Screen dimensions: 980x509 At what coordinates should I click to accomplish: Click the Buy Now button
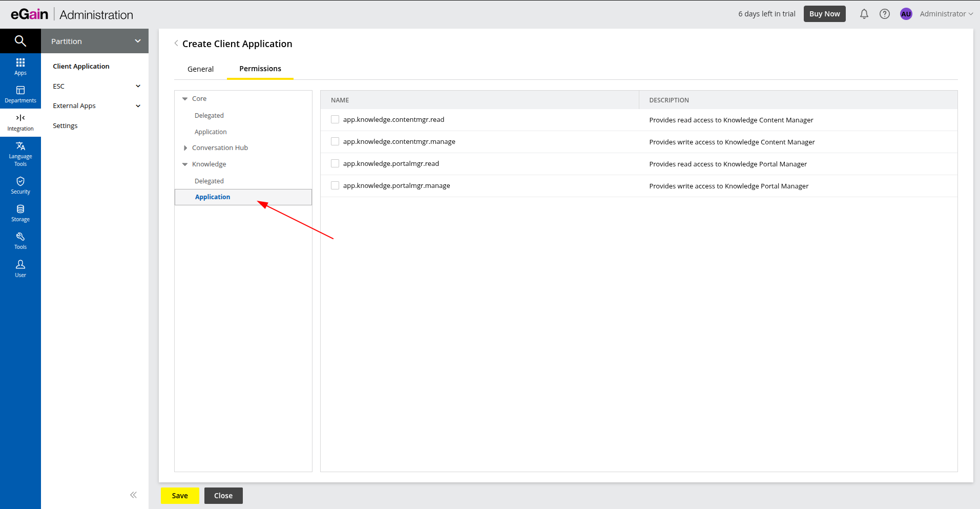click(x=824, y=14)
